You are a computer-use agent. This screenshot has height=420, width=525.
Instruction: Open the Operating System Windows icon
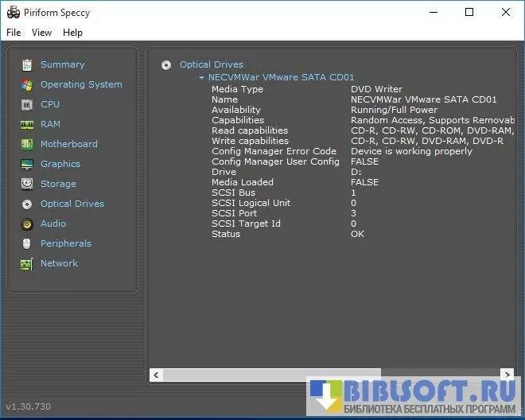pos(27,84)
